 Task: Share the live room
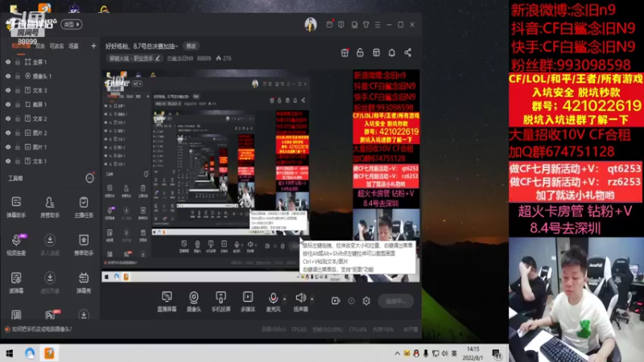pos(407,52)
